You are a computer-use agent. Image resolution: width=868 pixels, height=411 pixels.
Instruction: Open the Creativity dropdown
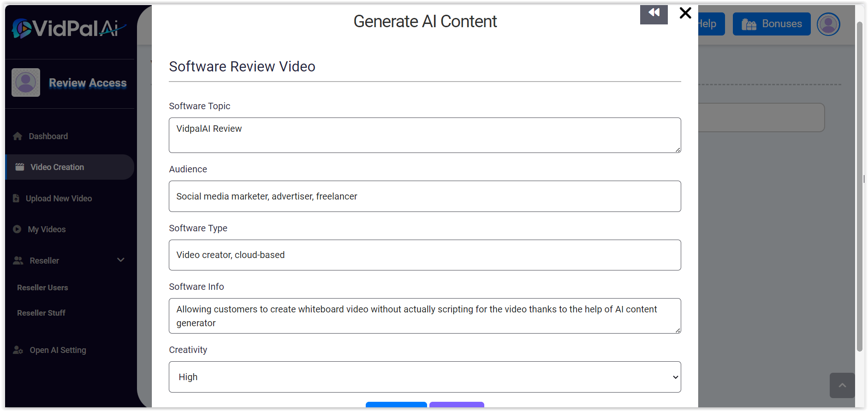coord(425,377)
